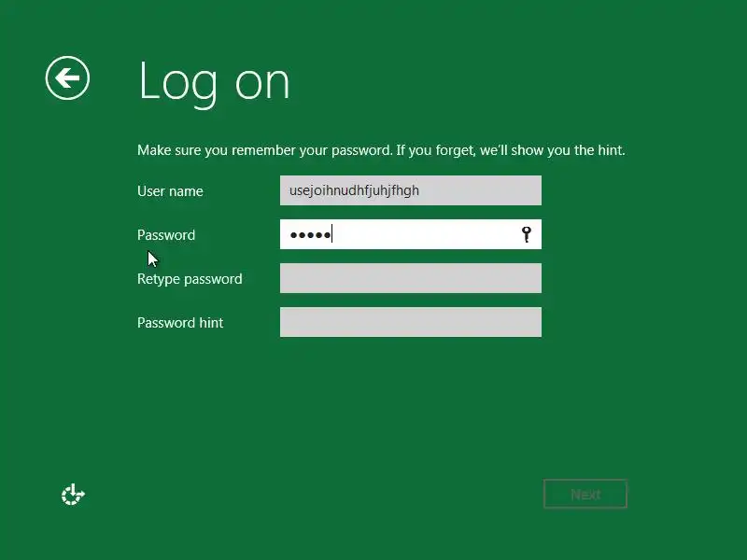This screenshot has height=560, width=747.
Task: Focus the Retype password input field
Action: tap(411, 278)
